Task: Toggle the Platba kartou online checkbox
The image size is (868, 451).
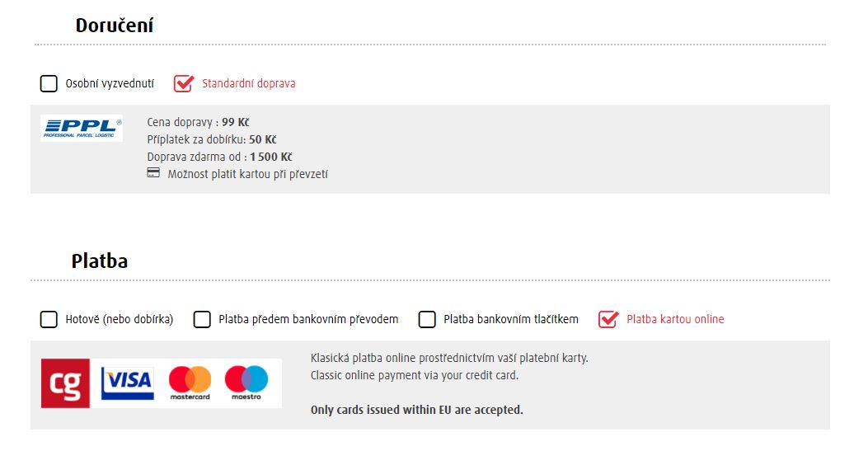Action: tap(608, 319)
